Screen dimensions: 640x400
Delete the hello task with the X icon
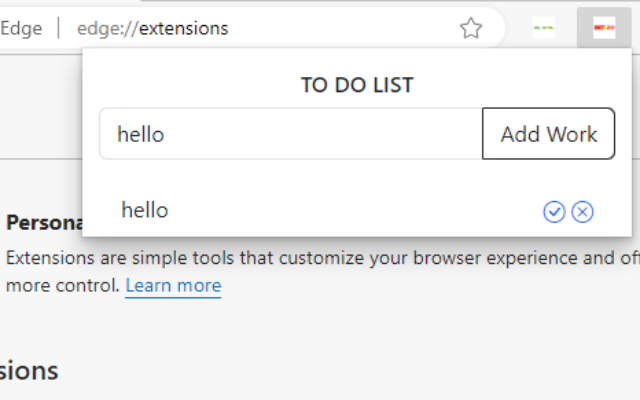583,211
